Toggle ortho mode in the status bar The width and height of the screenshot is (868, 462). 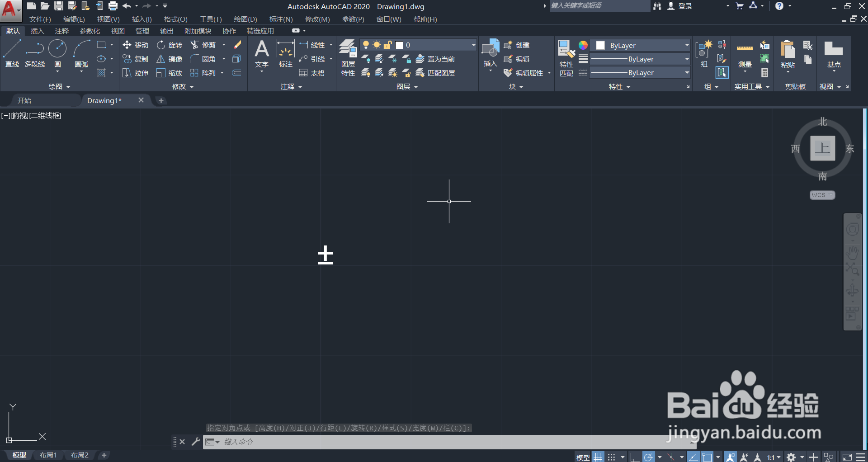point(634,457)
